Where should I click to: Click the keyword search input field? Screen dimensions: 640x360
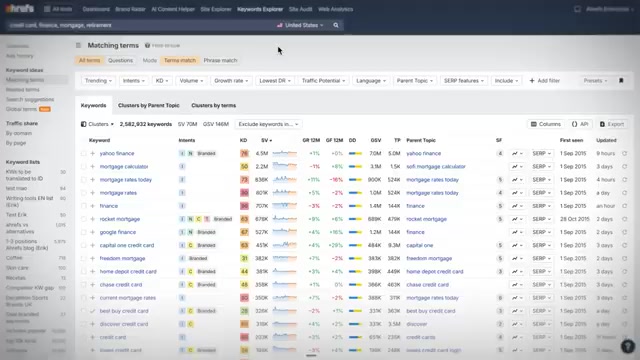pyautogui.click(x=139, y=25)
